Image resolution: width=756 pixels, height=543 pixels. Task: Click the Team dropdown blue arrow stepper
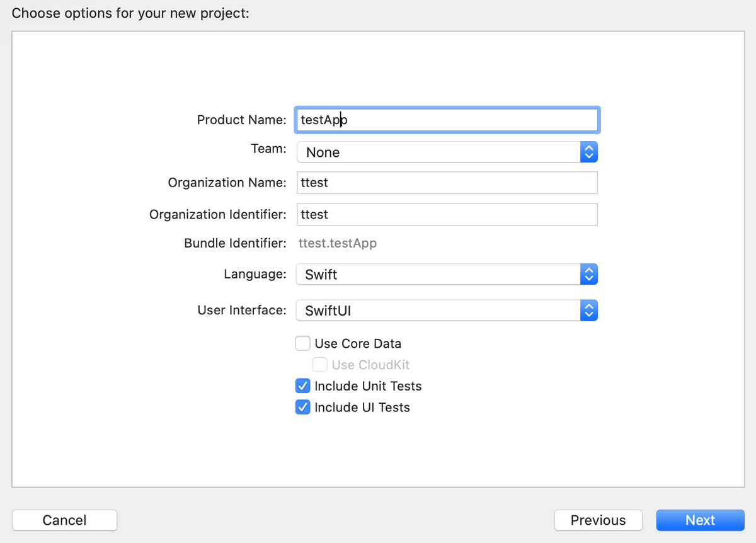pos(588,152)
